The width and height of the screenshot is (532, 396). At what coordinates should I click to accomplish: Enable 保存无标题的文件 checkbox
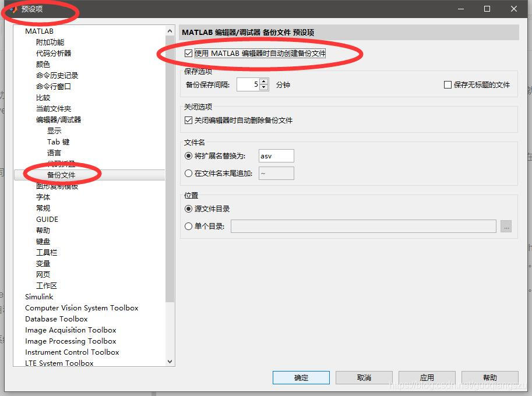pyautogui.click(x=448, y=85)
